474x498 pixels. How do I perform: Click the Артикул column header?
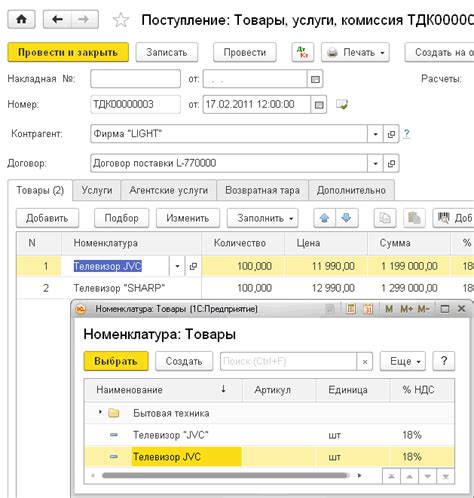pyautogui.click(x=279, y=389)
